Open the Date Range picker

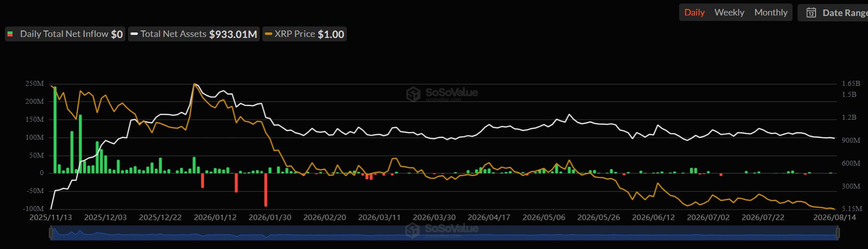pos(834,12)
